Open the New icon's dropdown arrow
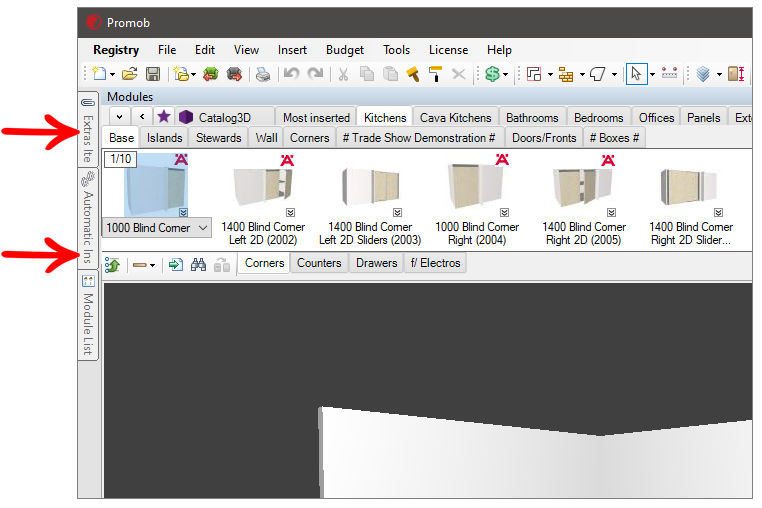 pyautogui.click(x=112, y=74)
